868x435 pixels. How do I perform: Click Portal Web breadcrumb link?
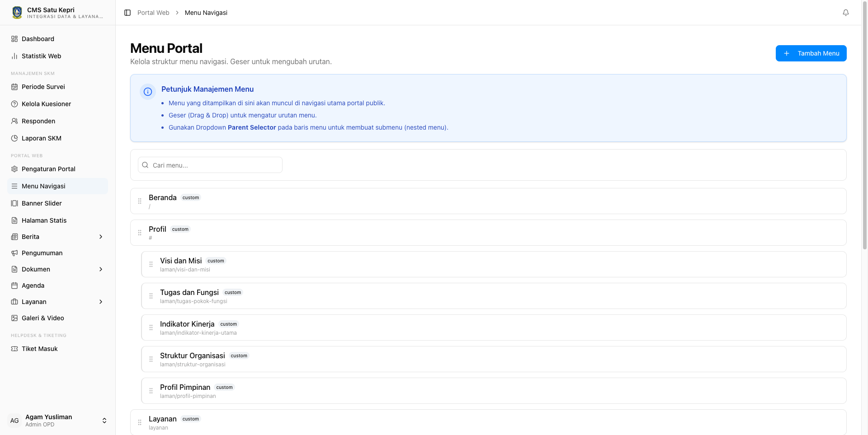point(153,13)
